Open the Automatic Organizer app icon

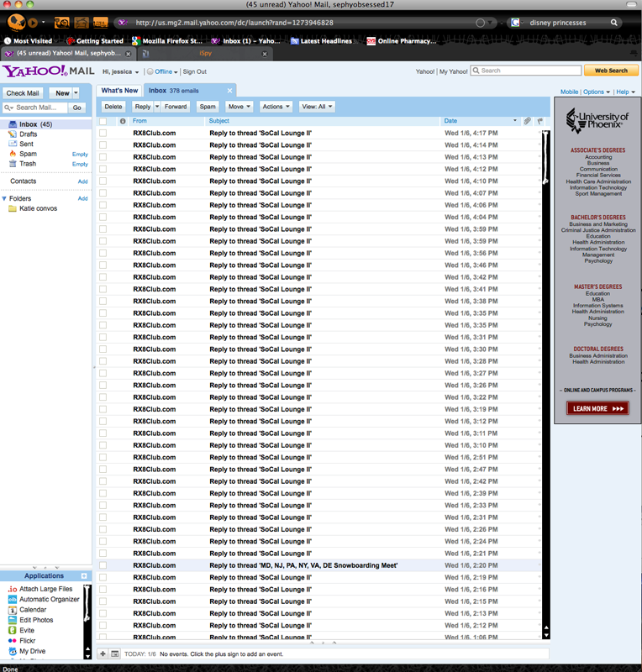[13, 600]
